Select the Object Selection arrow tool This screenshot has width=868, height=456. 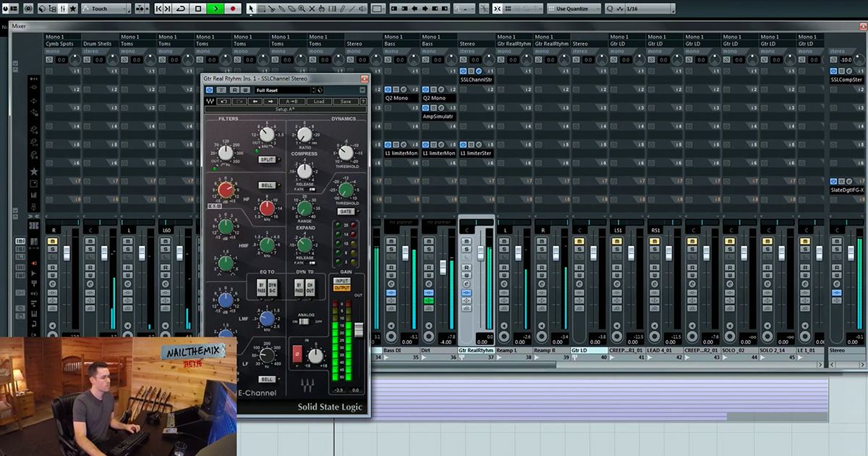[x=251, y=9]
